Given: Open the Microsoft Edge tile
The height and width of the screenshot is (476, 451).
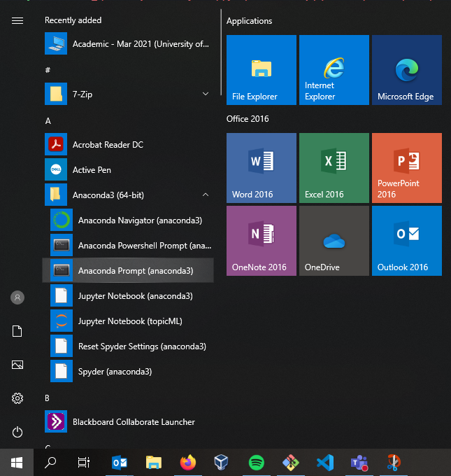Looking at the screenshot, I should pos(407,70).
